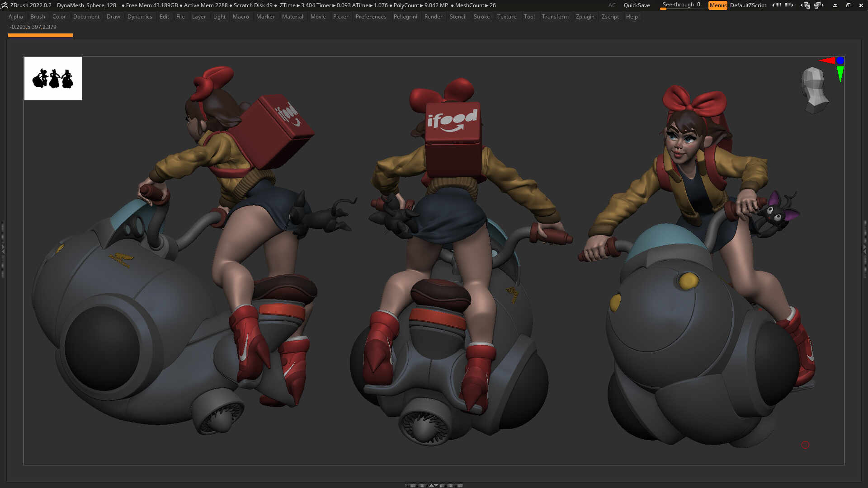This screenshot has width=868, height=488.
Task: Click the DefaultZScript button
Action: [748, 5]
